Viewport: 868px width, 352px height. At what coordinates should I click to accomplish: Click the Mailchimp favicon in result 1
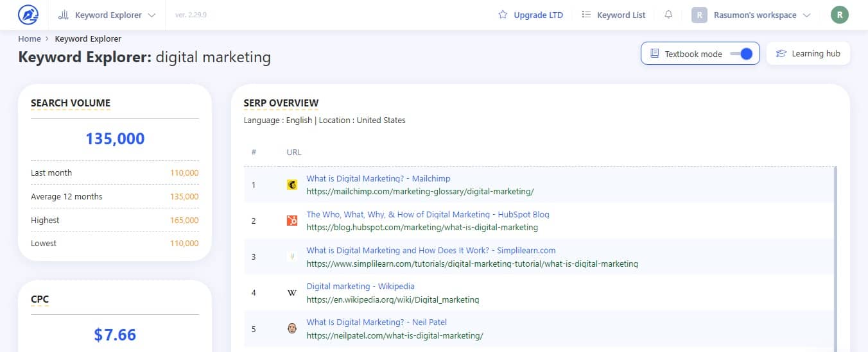(x=292, y=185)
